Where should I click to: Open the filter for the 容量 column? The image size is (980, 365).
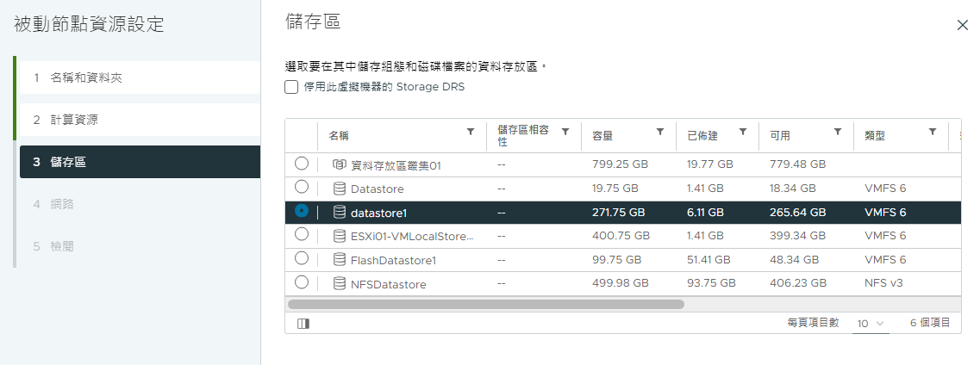coord(660,132)
